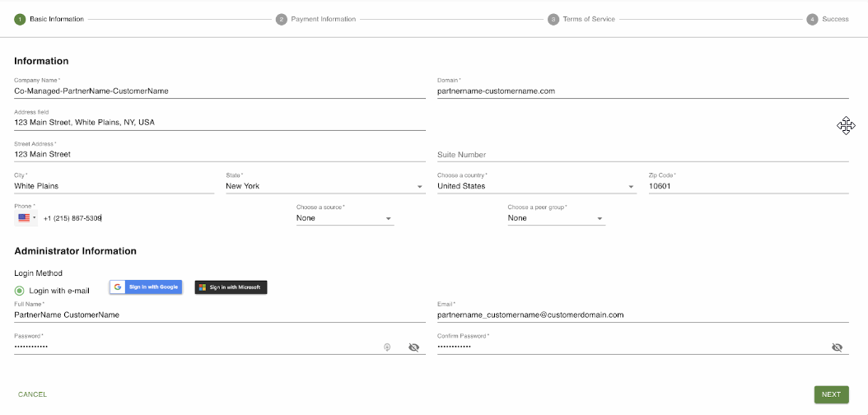The width and height of the screenshot is (868, 415).
Task: Click into the Company Name field
Action: click(219, 91)
